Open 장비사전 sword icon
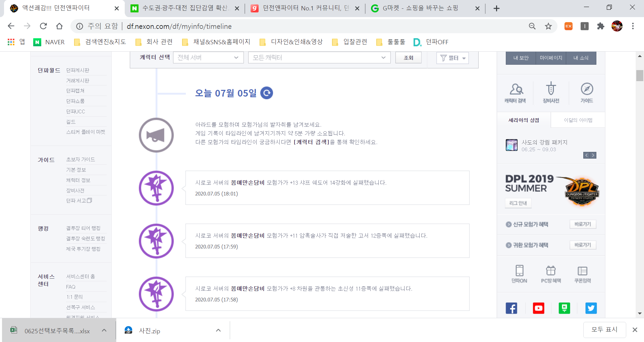This screenshot has height=342, width=644. 551,93
